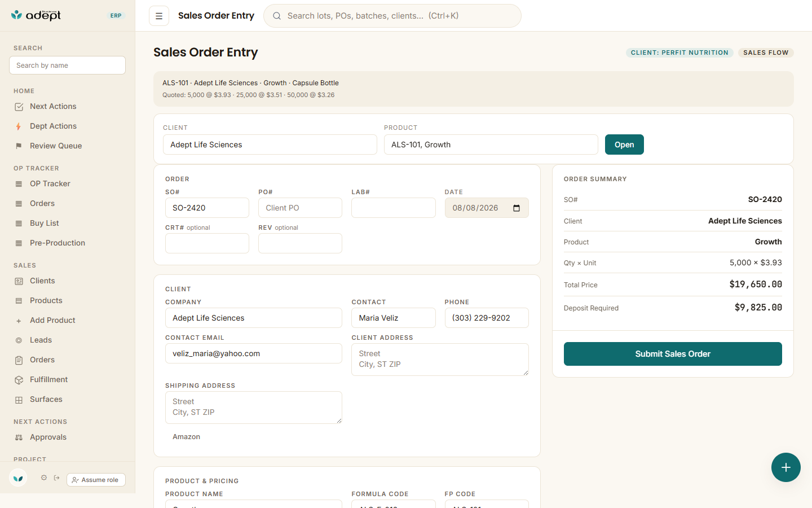812x508 pixels.
Task: Click the Contact Email field
Action: [254, 353]
